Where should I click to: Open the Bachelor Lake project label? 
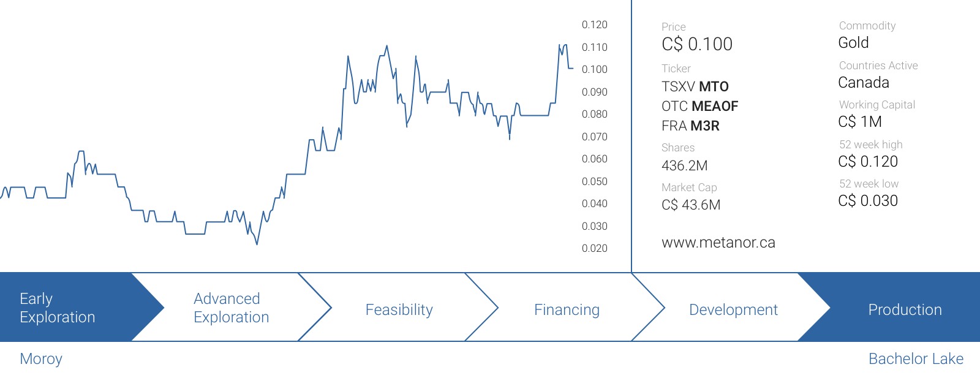pyautogui.click(x=916, y=358)
